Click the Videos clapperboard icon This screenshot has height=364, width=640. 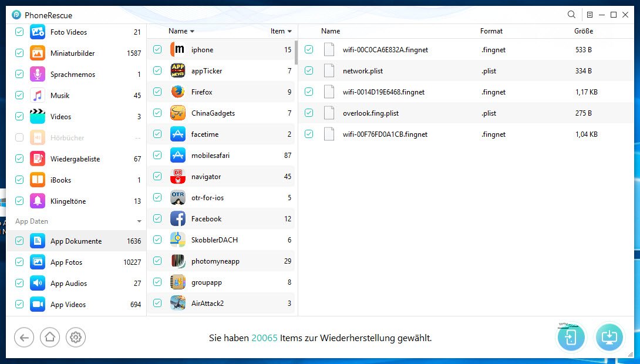click(38, 116)
